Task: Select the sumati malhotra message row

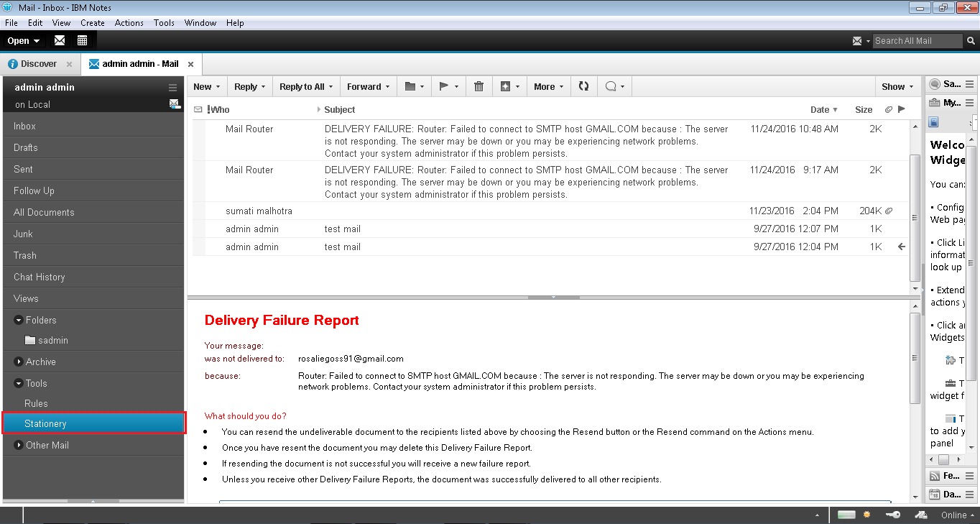Action: click(x=550, y=211)
